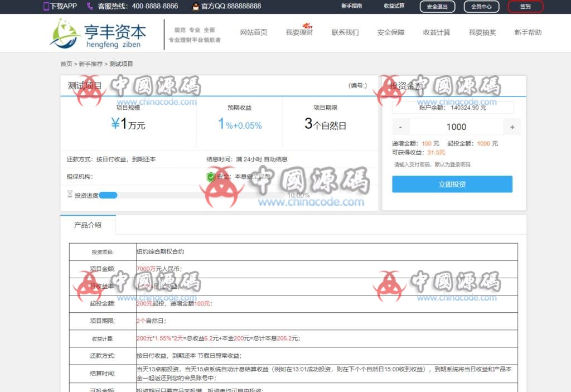This screenshot has height=392, width=571.
Task: Click the hengfeng ziben logo
Action: [x=98, y=32]
